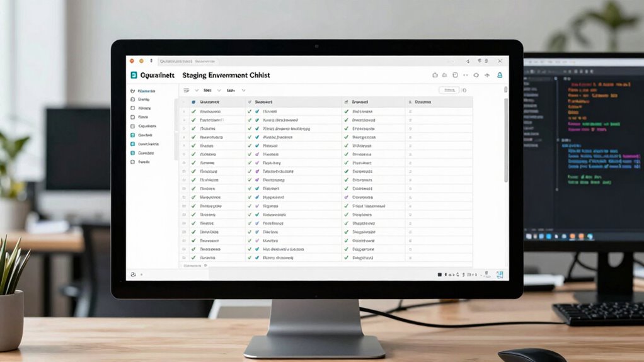Click the small icon right of the outlined toolbar button
The image size is (644, 362).
coord(464,90)
